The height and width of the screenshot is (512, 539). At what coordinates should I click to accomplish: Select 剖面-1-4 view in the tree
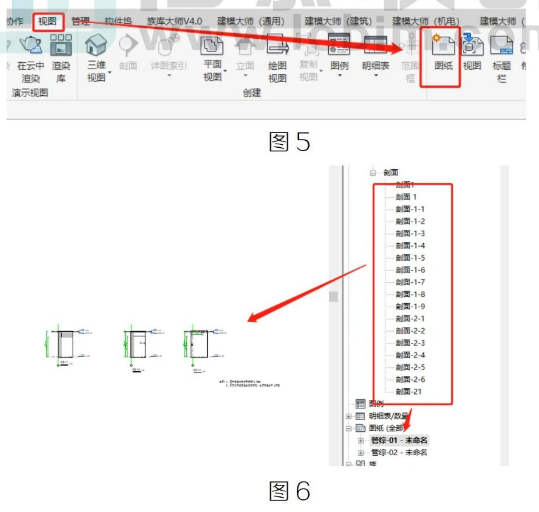click(410, 246)
